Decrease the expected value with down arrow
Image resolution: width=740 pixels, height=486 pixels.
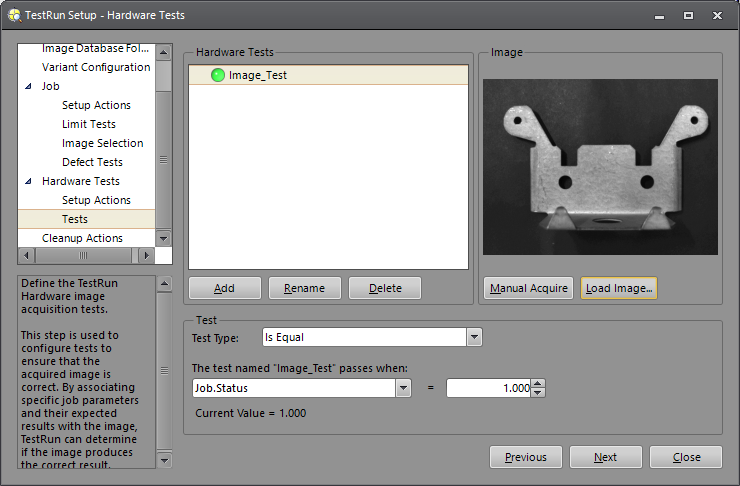click(x=538, y=393)
